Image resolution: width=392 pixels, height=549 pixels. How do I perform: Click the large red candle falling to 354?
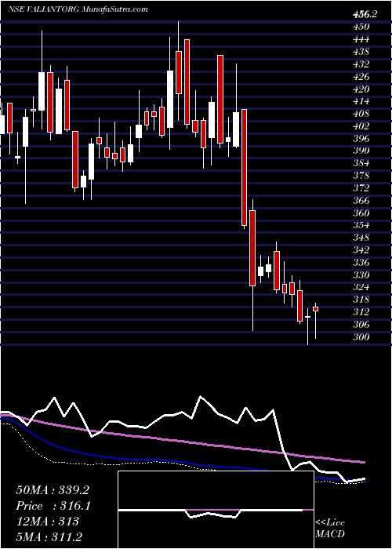(244, 167)
